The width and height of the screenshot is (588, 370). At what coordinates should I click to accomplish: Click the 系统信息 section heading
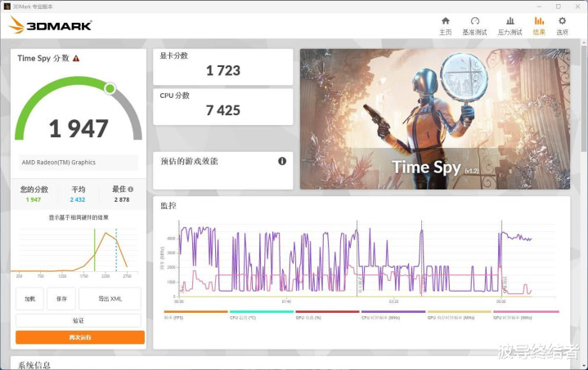pyautogui.click(x=34, y=365)
